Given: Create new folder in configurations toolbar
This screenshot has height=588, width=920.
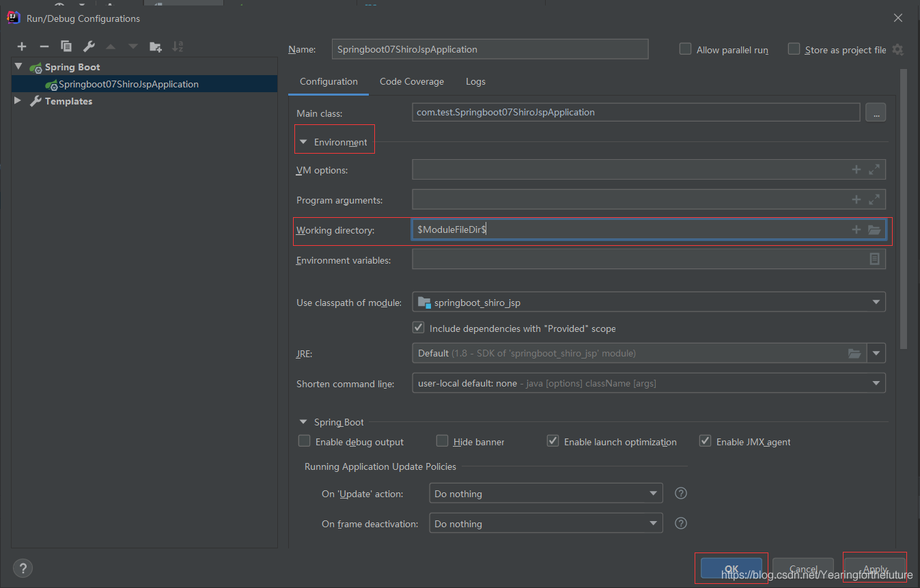Looking at the screenshot, I should [x=156, y=46].
